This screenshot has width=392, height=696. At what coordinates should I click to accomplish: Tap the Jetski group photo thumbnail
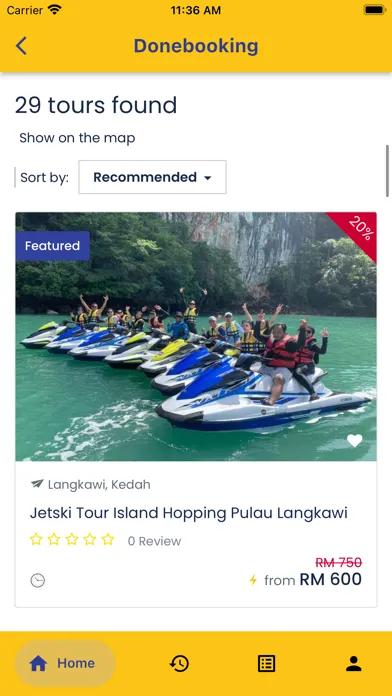click(196, 336)
